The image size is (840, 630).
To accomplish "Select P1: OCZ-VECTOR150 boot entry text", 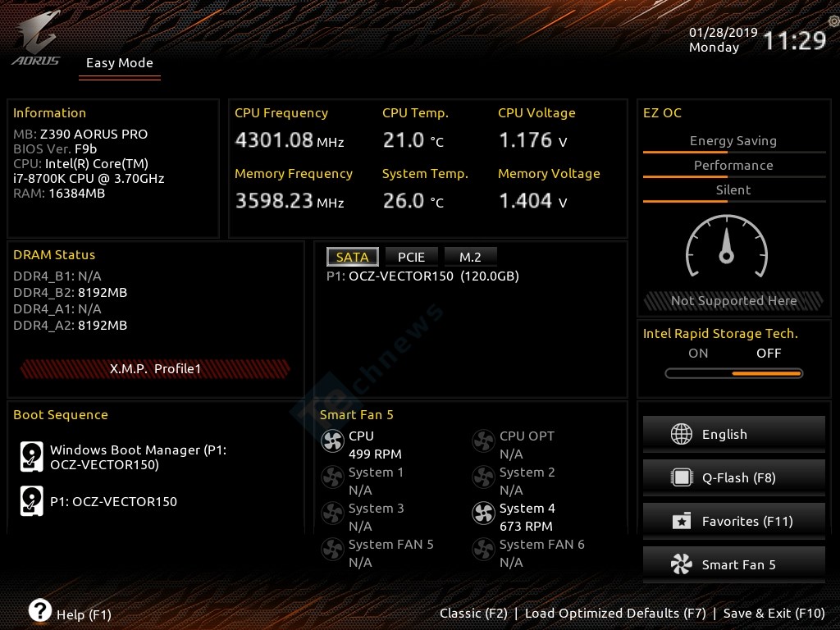I will click(x=113, y=501).
